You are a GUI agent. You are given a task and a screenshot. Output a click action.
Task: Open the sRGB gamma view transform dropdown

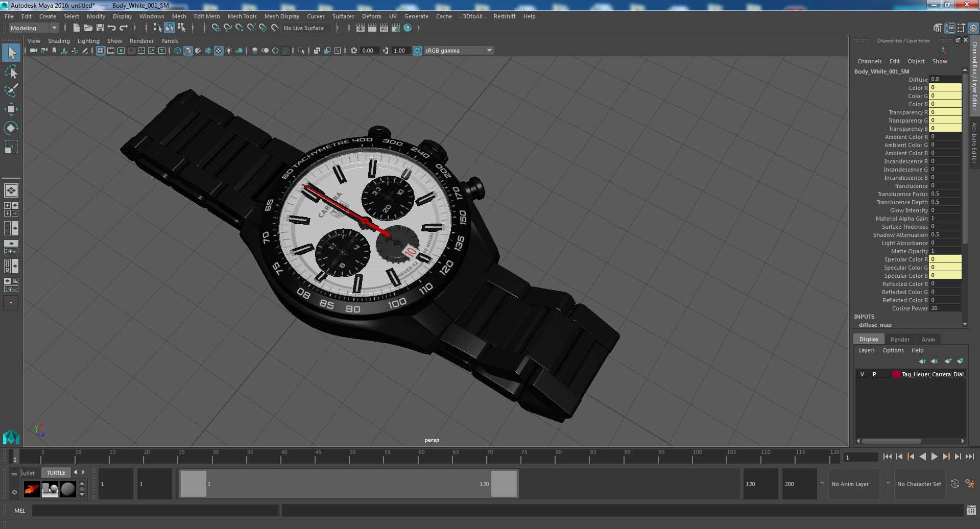coord(459,51)
